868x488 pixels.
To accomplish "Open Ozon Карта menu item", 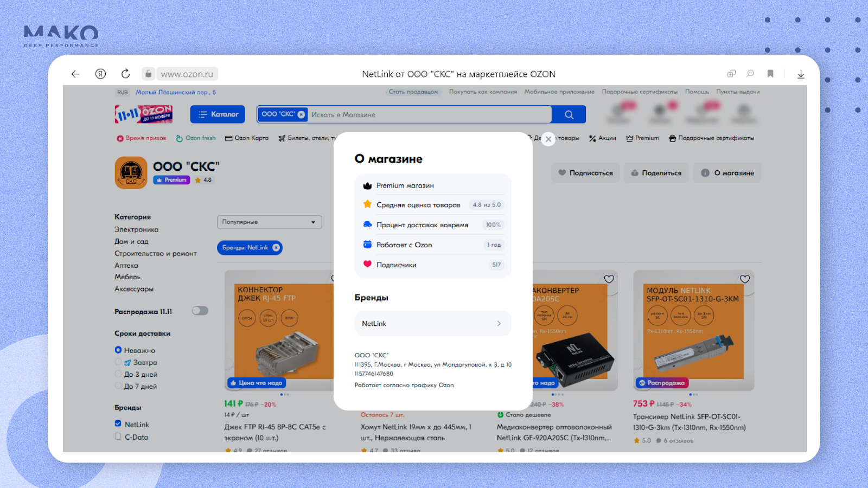I will point(247,138).
